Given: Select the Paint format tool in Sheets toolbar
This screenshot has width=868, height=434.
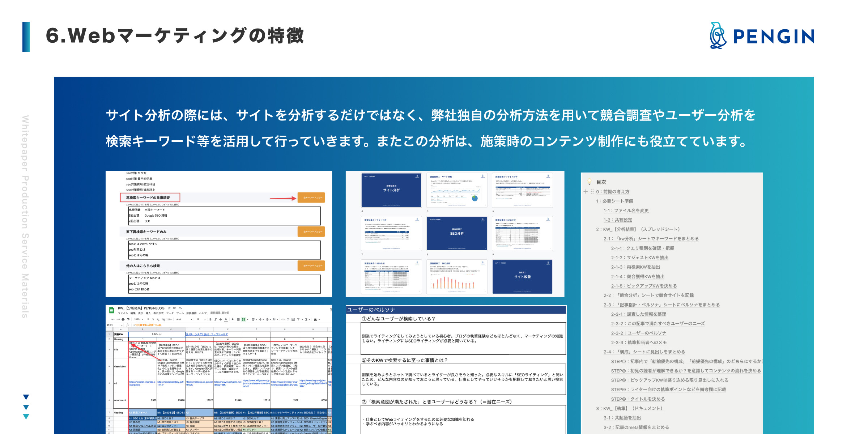Looking at the screenshot, I should (128, 319).
